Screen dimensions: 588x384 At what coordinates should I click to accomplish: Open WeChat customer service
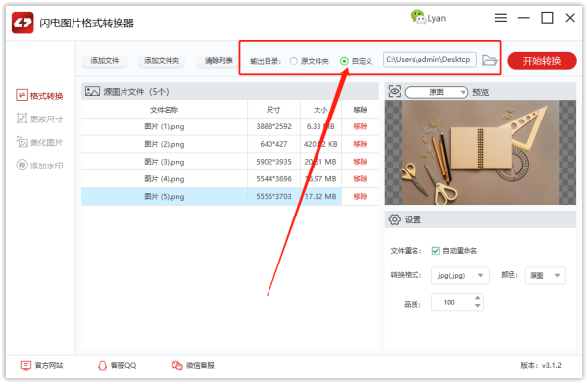[193, 365]
